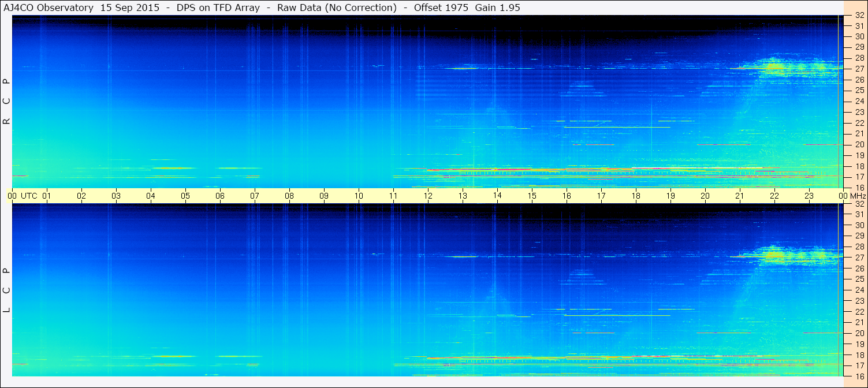Click the 30 MHz tick of RCP panel
This screenshot has height=388, width=868.
pyautogui.click(x=859, y=36)
